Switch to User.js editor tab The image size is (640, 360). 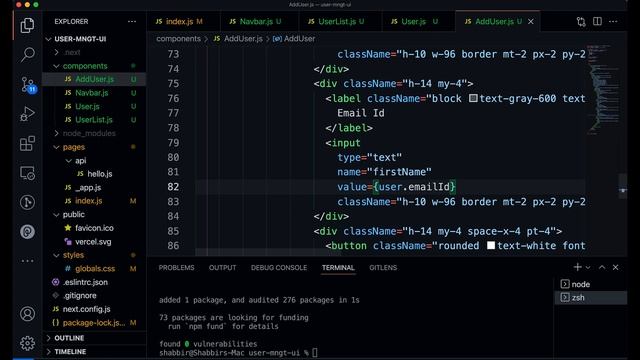click(418, 22)
